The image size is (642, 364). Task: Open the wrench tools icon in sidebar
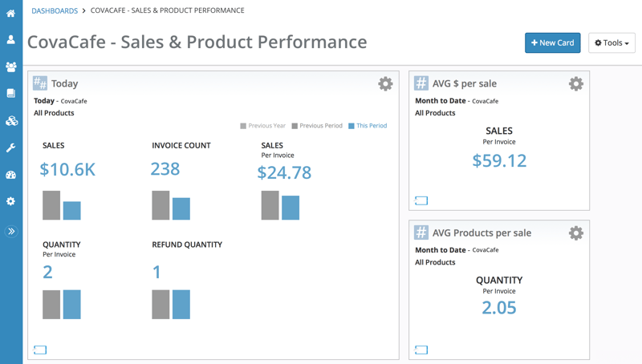point(11,148)
